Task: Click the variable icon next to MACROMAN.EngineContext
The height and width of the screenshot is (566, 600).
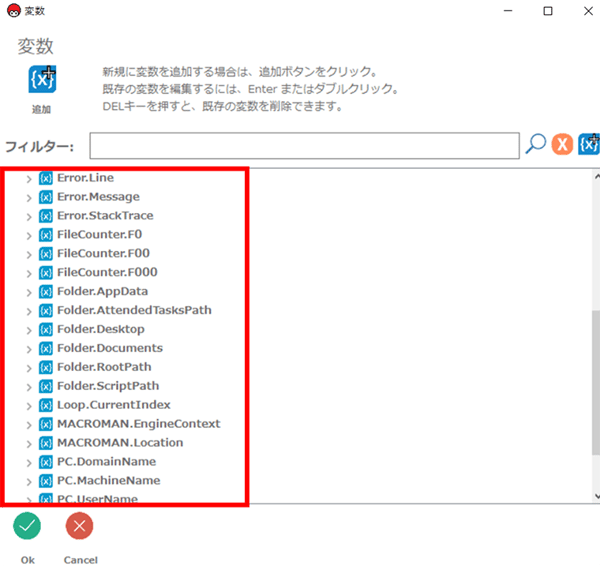Action: tap(46, 424)
